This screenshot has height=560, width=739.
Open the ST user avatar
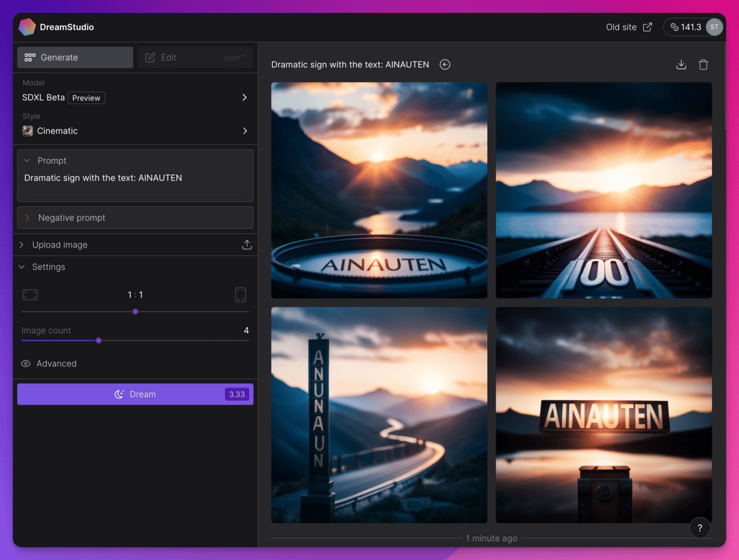pos(714,27)
